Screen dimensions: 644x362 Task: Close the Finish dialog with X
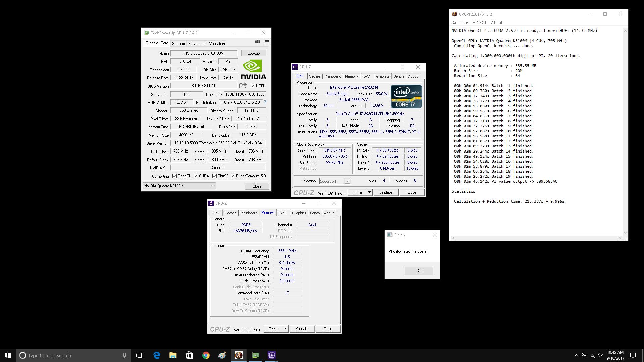coord(435,235)
